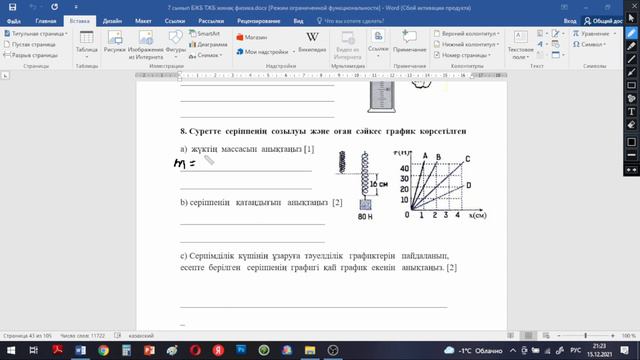
Task: Switch to the Вид tab
Action: (298, 21)
